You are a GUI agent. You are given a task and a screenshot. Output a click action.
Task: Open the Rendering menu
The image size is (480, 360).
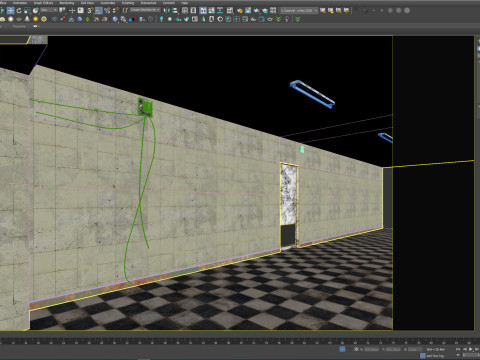point(67,3)
